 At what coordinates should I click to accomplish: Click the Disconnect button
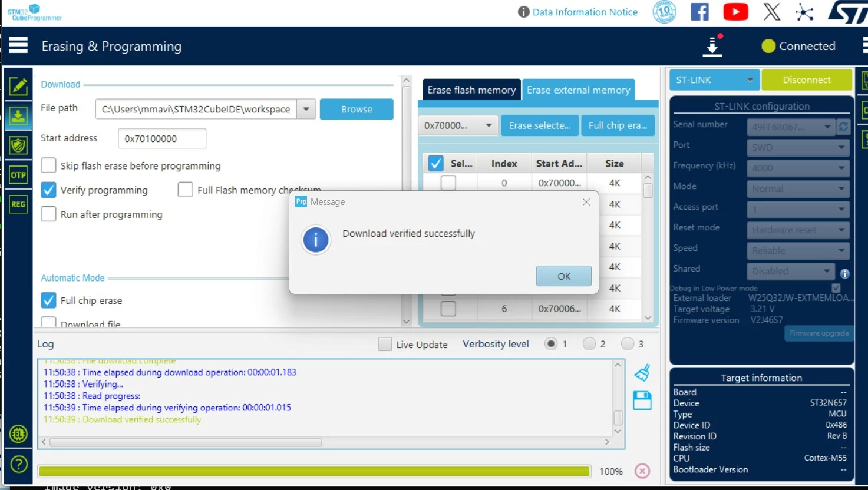[807, 80]
